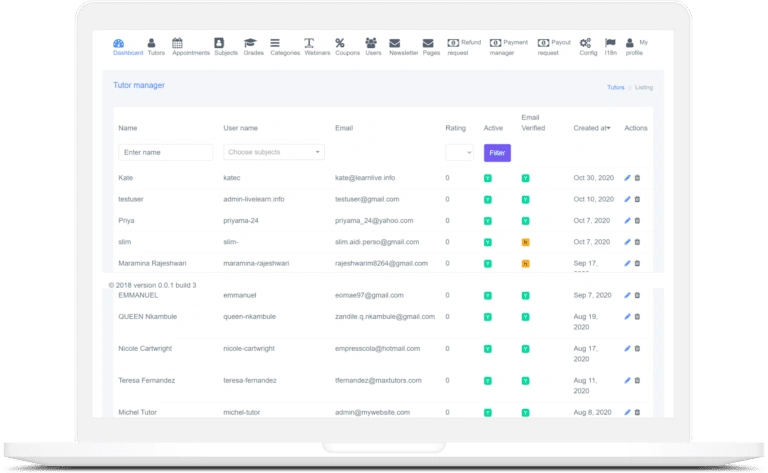Click the queen-nkambule user name
Viewport: 768px width, 473px height.
249,317
